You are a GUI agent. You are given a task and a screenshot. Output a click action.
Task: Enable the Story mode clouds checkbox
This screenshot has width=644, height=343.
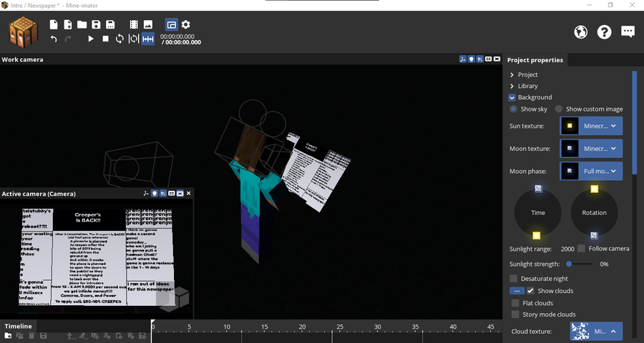pos(515,314)
